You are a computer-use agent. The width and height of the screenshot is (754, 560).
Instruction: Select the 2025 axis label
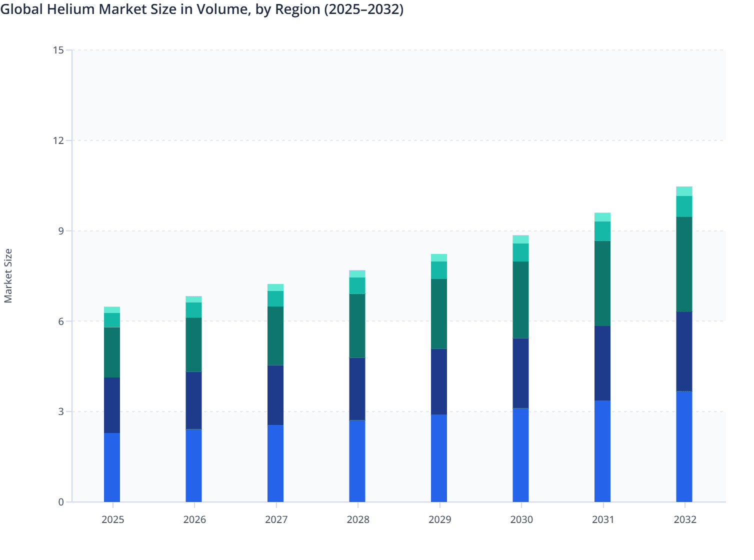[x=112, y=520]
